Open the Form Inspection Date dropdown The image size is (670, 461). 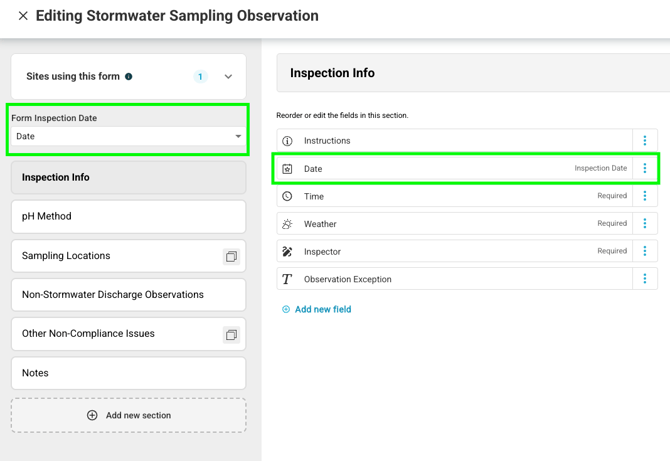(x=128, y=137)
